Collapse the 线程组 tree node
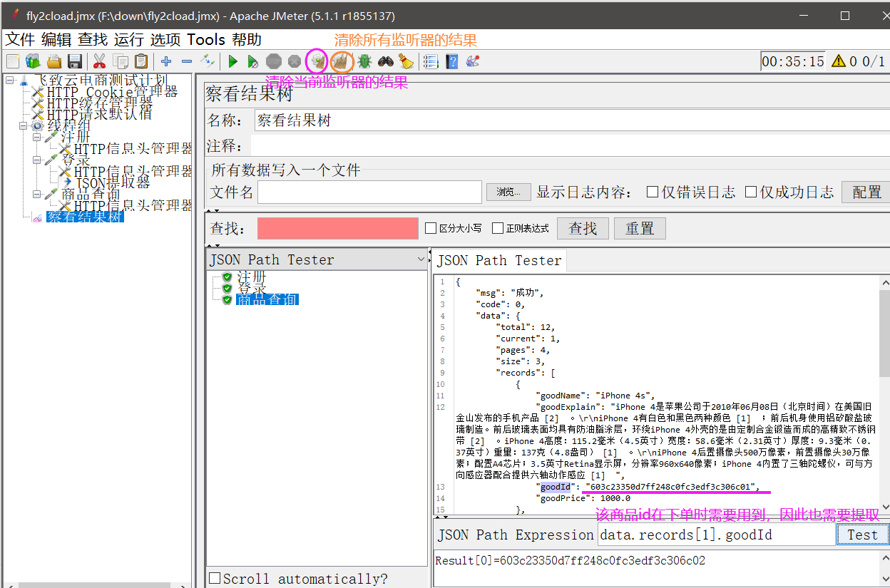This screenshot has height=588, width=890. pos(24,125)
